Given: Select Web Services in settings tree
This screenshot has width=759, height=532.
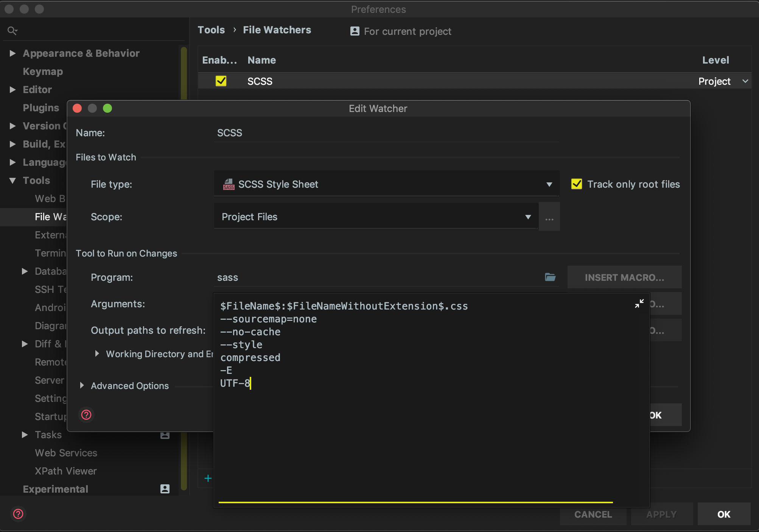Looking at the screenshot, I should point(66,453).
